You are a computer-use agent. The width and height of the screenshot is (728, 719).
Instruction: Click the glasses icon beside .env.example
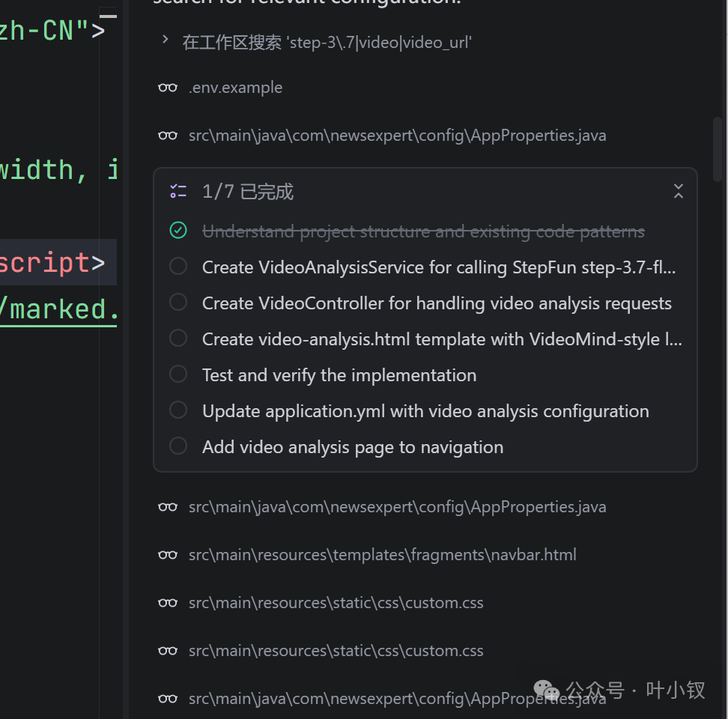168,88
